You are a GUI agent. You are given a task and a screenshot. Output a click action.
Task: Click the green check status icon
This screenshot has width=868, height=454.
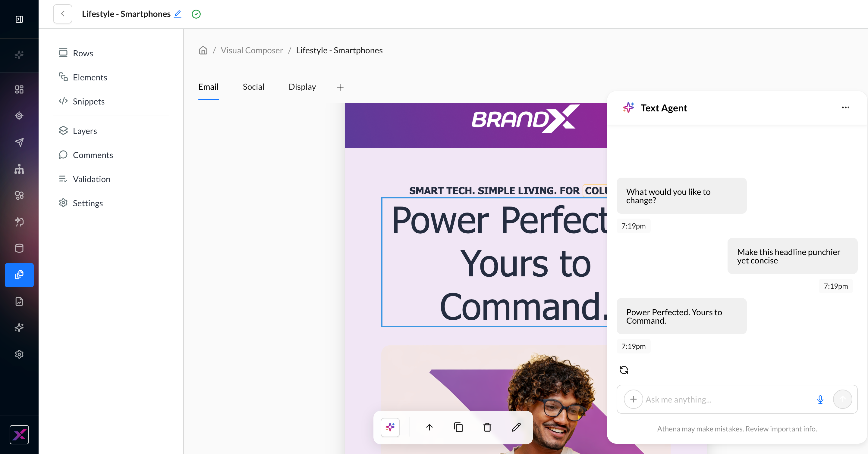pos(196,14)
